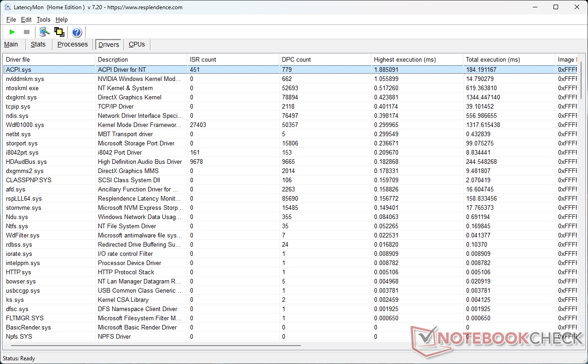Click the 27403 ISR count value

198,125
